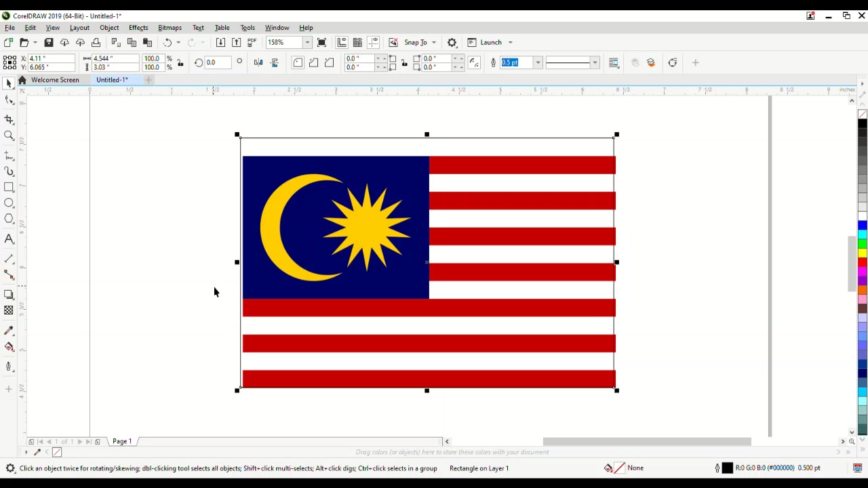868x488 pixels.
Task: Click the rotation angle input field
Action: point(219,63)
